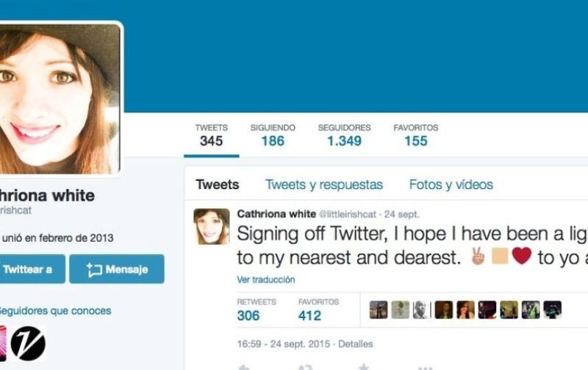Screen dimensions: 588x370
Task: Open the Siguiendo count 186
Action: point(273,135)
